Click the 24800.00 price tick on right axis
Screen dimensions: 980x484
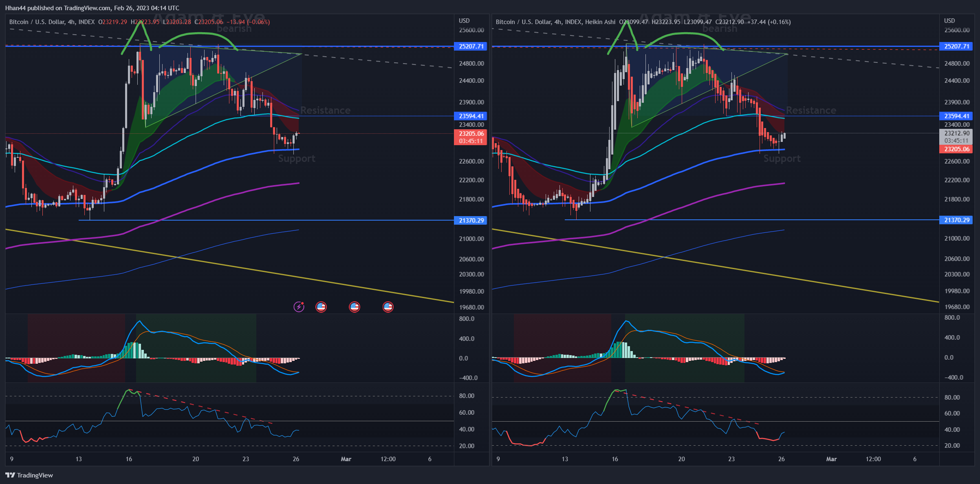(x=957, y=64)
